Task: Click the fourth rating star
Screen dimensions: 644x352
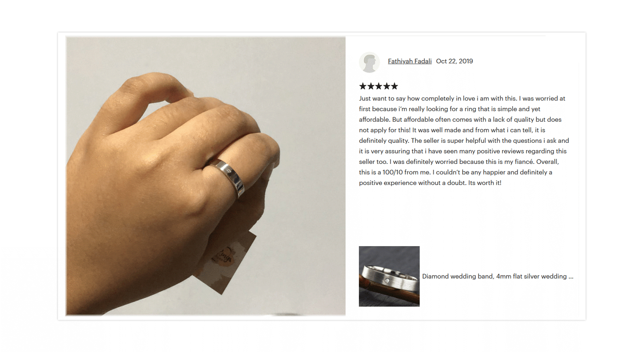Action: coord(387,86)
